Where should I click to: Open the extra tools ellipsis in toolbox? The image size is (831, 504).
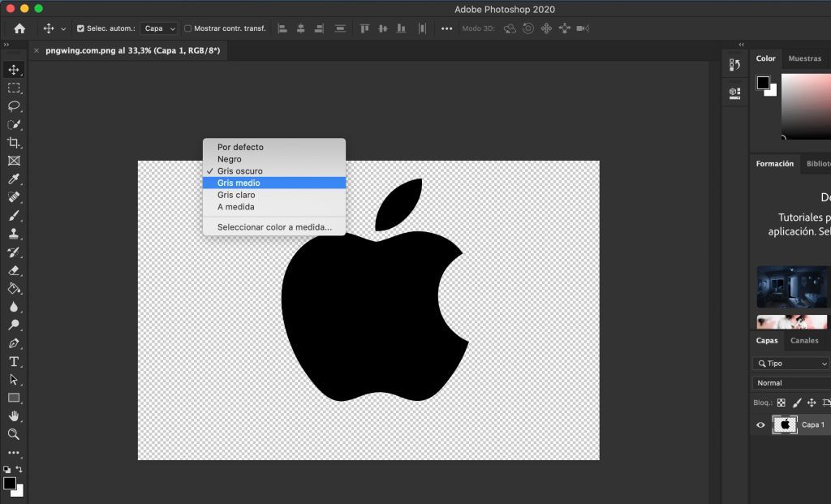[14, 453]
